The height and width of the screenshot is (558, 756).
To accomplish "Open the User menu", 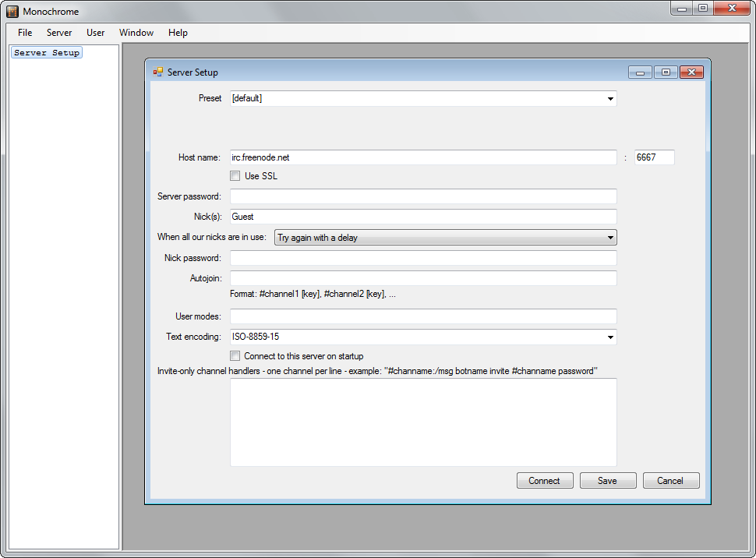I will point(95,33).
